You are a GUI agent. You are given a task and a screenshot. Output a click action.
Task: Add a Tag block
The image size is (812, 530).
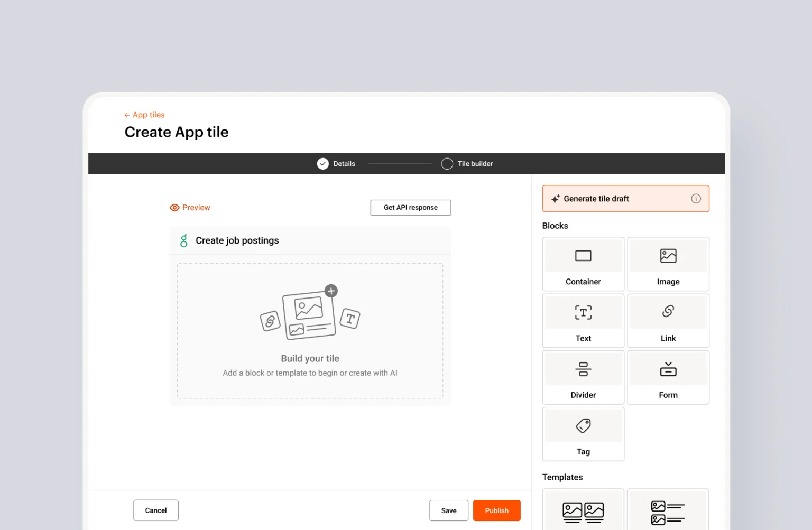click(583, 434)
